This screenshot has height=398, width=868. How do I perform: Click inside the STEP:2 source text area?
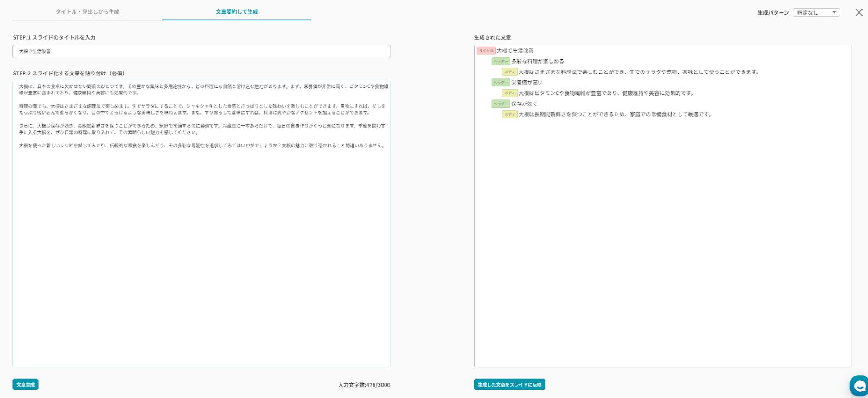click(x=201, y=244)
